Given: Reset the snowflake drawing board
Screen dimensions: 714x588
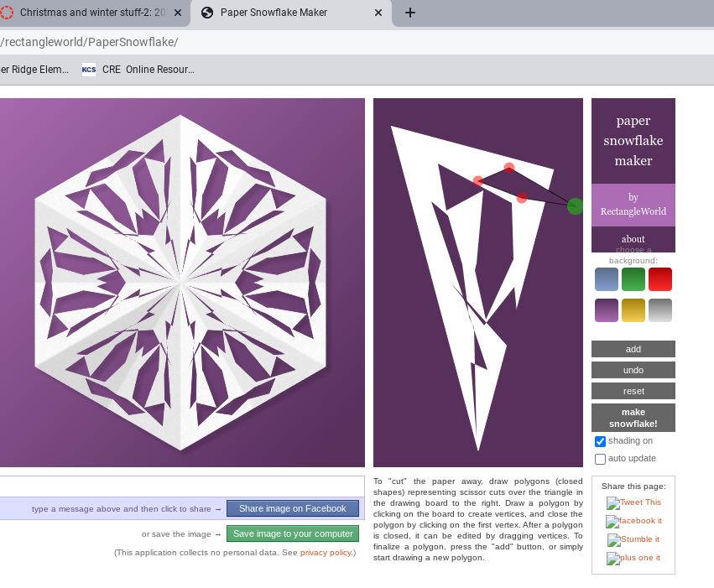Looking at the screenshot, I should point(633,391).
